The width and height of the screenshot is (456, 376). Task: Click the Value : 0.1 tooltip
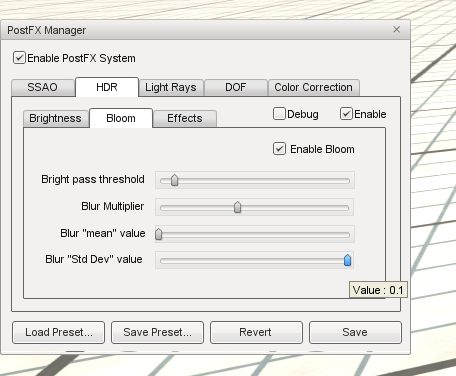pyautogui.click(x=378, y=290)
